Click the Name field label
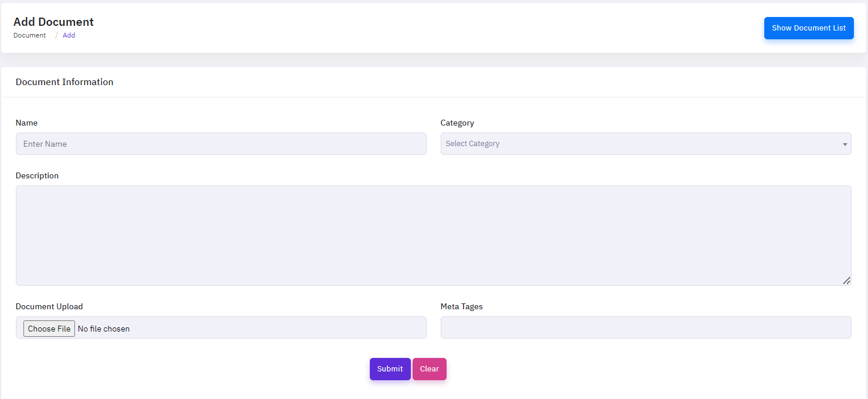This screenshot has width=868, height=399. 26,123
